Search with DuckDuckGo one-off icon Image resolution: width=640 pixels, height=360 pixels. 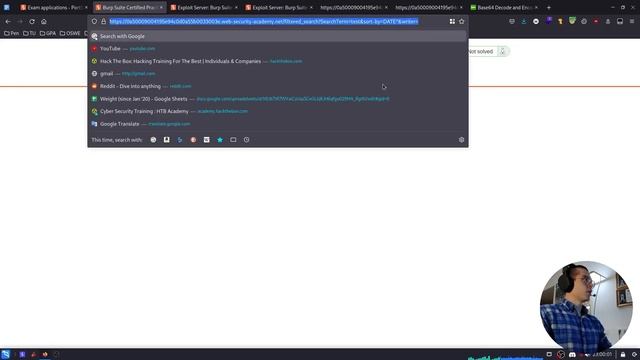193,140
